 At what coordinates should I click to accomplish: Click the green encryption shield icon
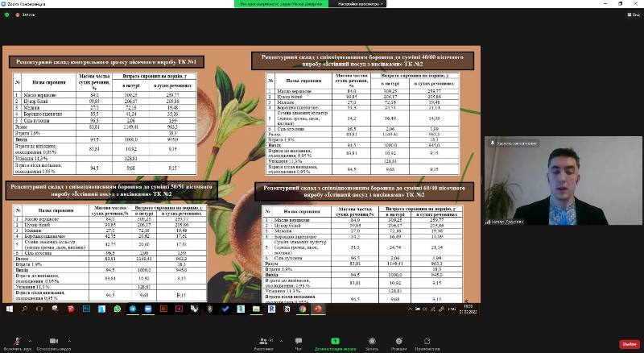pos(6,15)
